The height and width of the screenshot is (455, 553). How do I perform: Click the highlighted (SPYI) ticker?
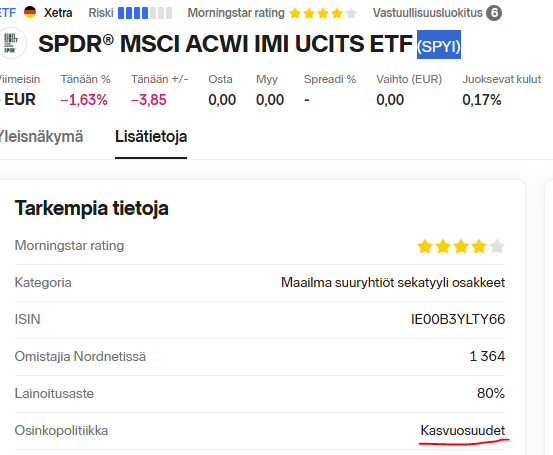tap(439, 45)
